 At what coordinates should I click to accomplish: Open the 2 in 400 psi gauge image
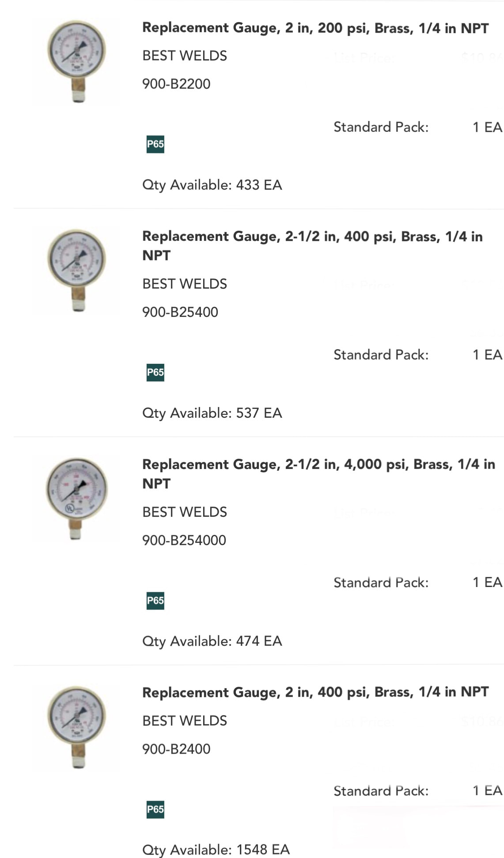pyautogui.click(x=77, y=727)
